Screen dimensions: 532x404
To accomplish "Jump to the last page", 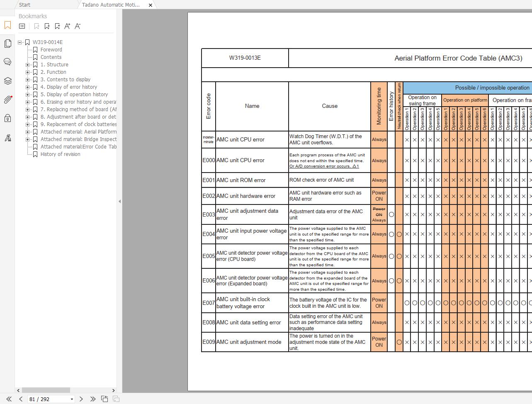I will (92, 399).
